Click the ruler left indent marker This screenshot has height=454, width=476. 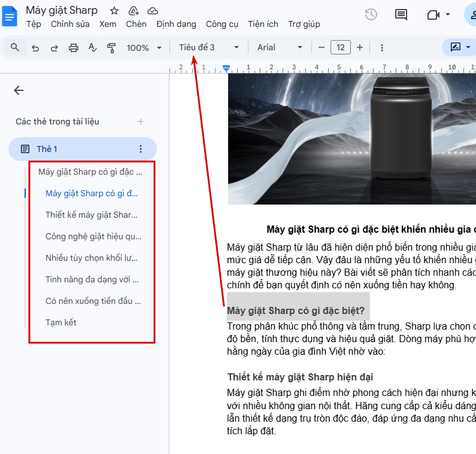(x=226, y=68)
